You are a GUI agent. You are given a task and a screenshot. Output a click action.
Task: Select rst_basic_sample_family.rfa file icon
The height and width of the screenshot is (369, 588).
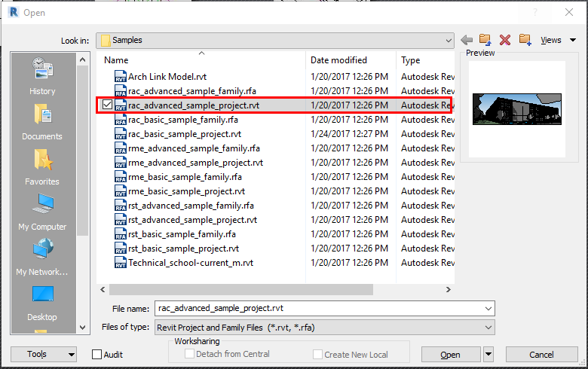[121, 233]
